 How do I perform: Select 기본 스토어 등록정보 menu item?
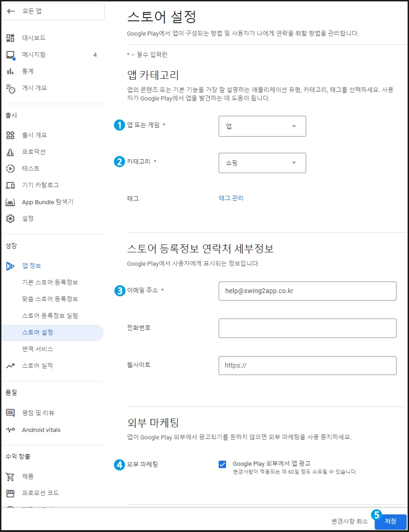tap(50, 282)
